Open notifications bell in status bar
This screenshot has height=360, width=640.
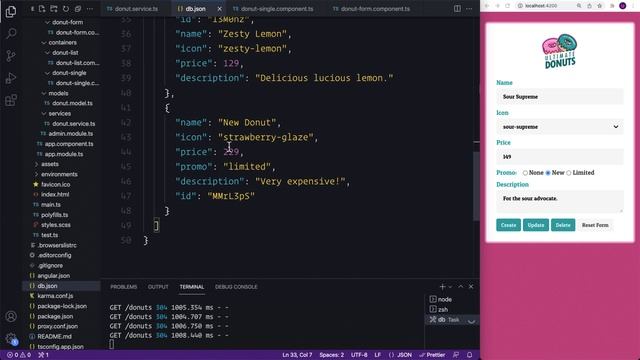coord(469,355)
